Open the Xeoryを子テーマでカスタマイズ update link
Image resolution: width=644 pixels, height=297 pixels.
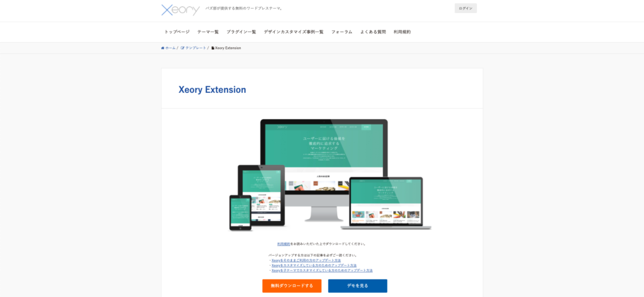coord(322,271)
